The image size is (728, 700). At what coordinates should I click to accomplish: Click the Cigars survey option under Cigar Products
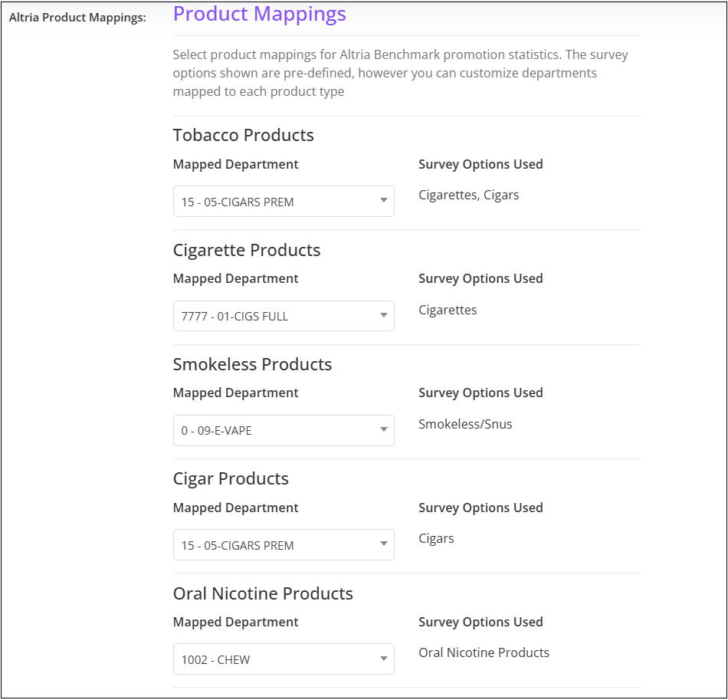pos(436,539)
